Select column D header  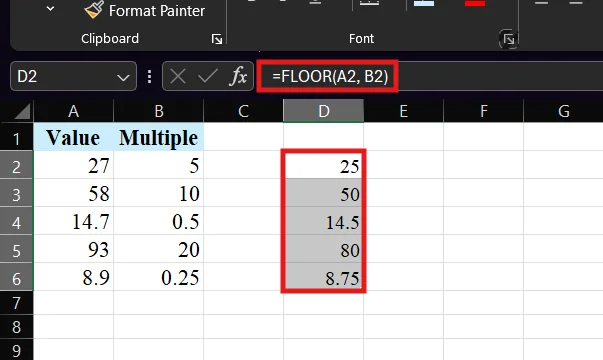[x=323, y=111]
